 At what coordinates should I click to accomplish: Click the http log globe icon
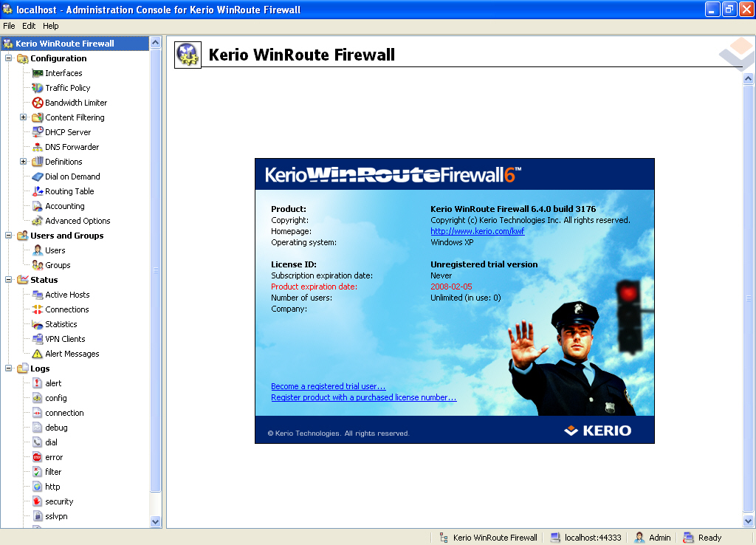coord(38,487)
